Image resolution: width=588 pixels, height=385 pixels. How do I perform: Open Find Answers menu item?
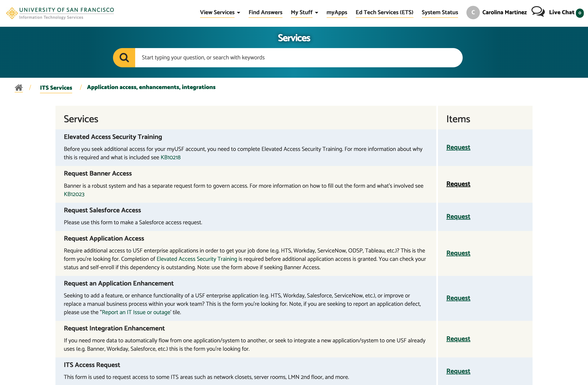coord(265,12)
